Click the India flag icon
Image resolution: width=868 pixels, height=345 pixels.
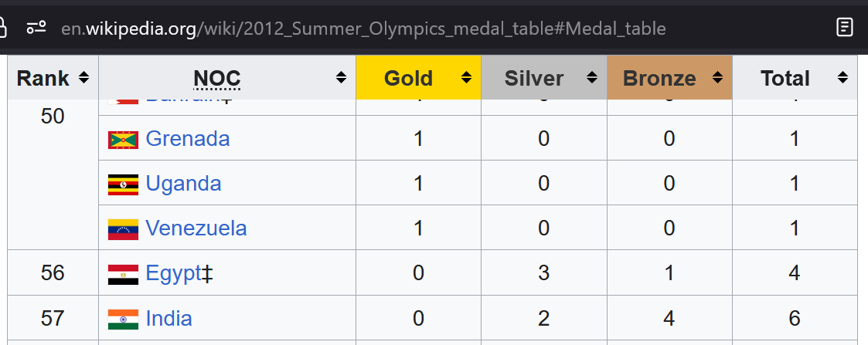123,320
